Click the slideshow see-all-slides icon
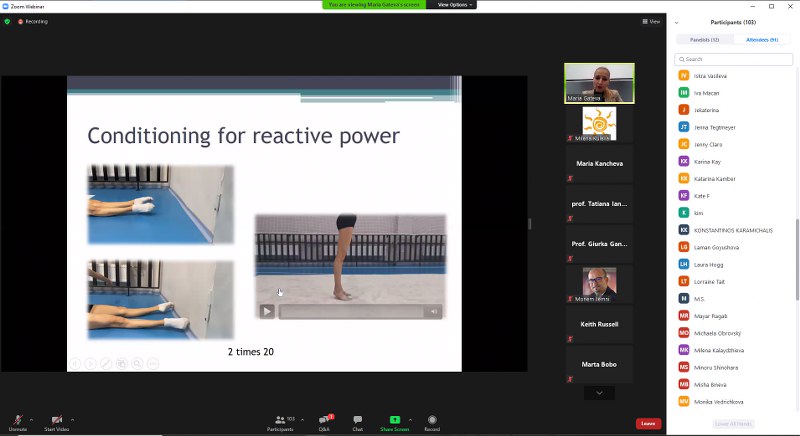The width and height of the screenshot is (800, 436). pos(122,364)
